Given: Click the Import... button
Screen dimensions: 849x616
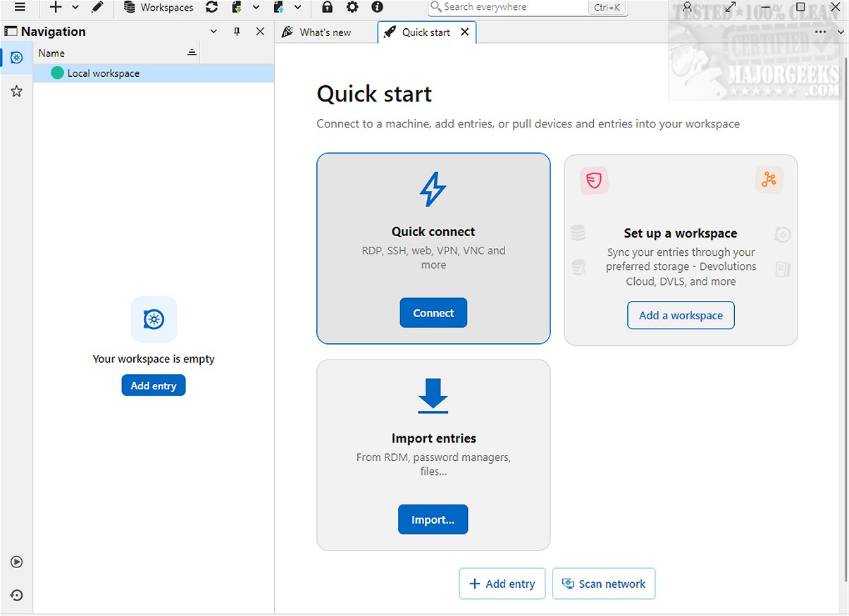Looking at the screenshot, I should 433,519.
